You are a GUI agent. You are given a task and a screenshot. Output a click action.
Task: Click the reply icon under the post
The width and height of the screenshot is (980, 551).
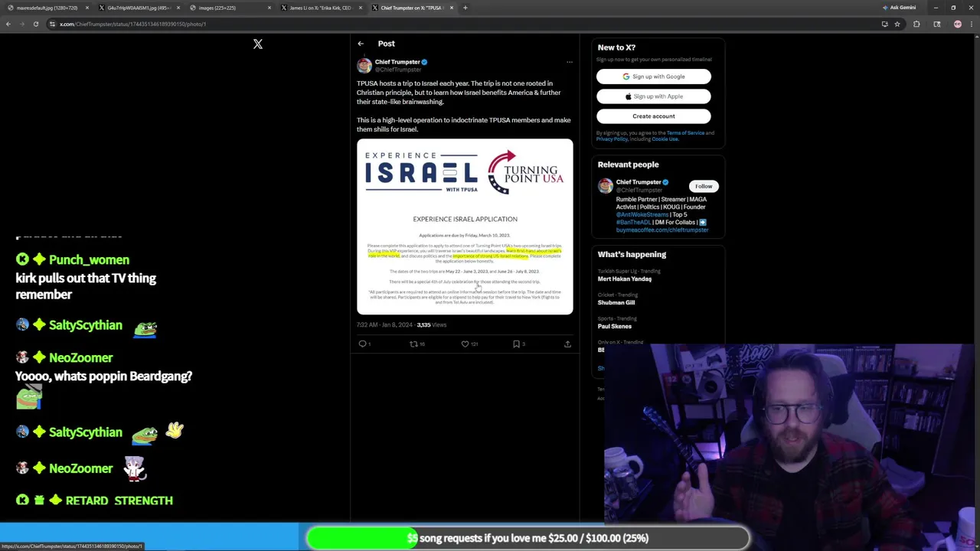[363, 344]
